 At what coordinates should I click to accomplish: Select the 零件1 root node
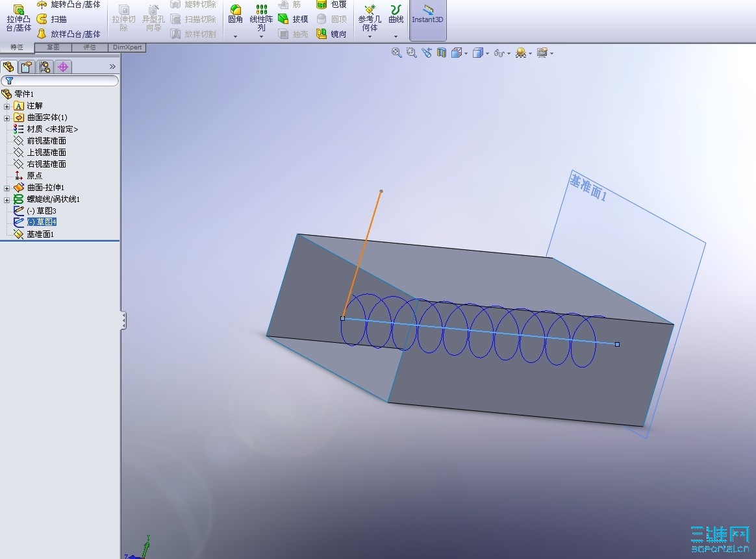(x=18, y=93)
